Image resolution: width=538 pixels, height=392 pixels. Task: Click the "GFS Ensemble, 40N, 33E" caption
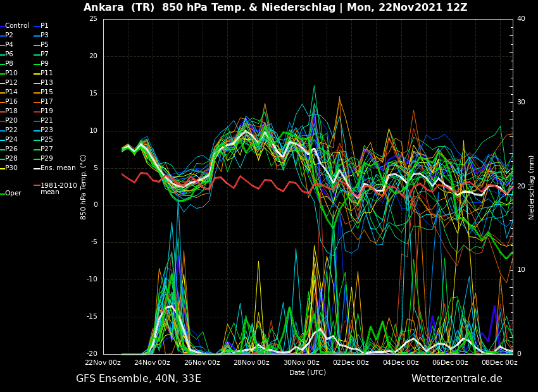[139, 379]
